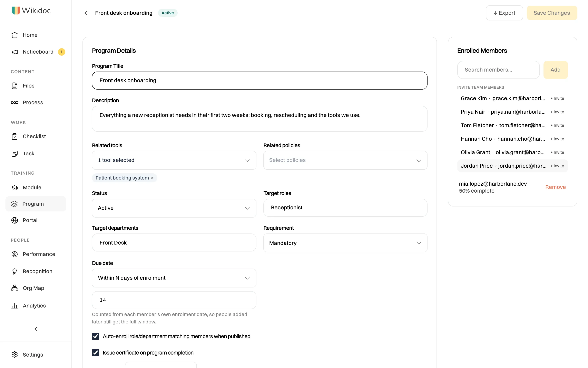Screen dimensions: 588x368
Task: Click the mia.lopez@harborlane.dev email
Action: click(493, 184)
